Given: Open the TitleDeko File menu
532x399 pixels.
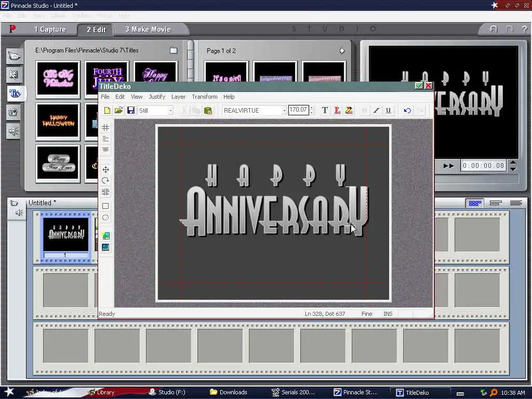Looking at the screenshot, I should [x=105, y=97].
